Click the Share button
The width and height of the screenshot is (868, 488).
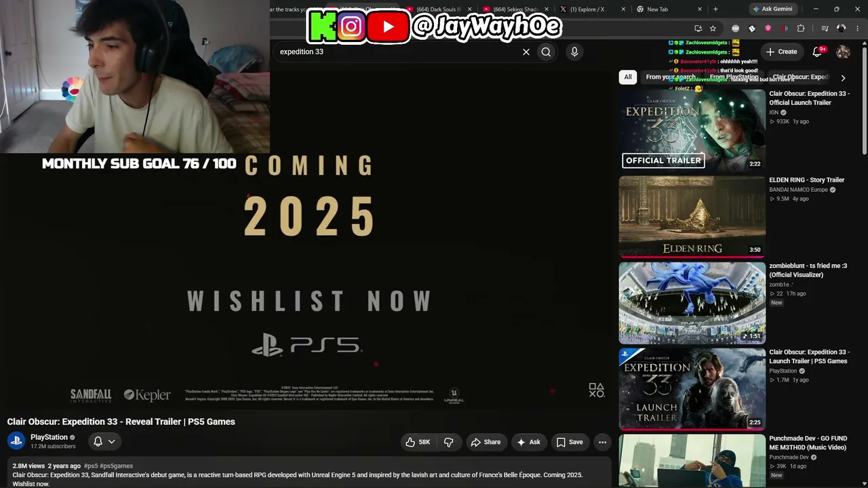pyautogui.click(x=486, y=442)
